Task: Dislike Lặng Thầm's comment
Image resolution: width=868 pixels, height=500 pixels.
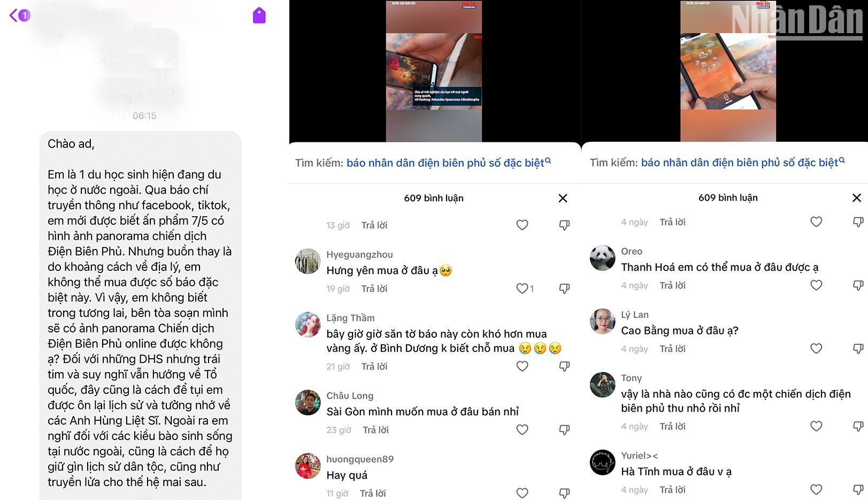Action: coord(564,366)
